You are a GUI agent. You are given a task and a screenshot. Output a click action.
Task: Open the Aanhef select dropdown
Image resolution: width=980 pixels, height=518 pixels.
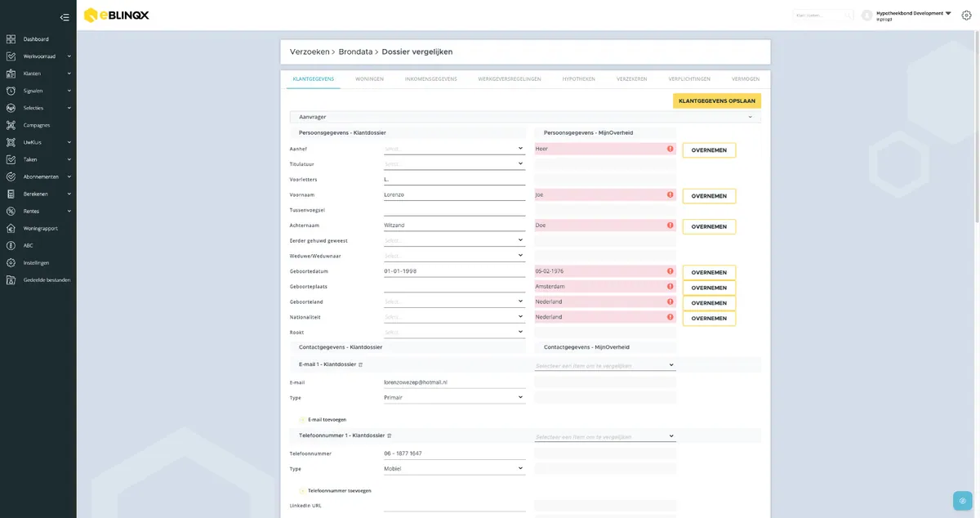coord(454,149)
